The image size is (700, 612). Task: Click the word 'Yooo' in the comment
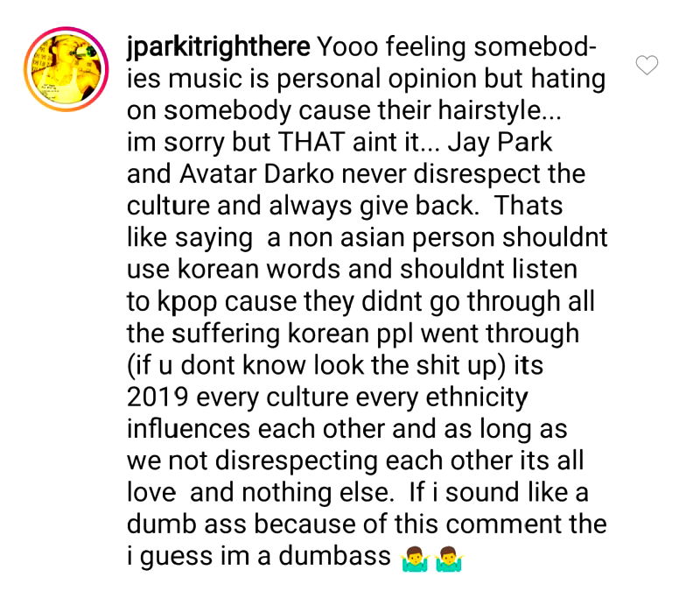click(x=346, y=46)
